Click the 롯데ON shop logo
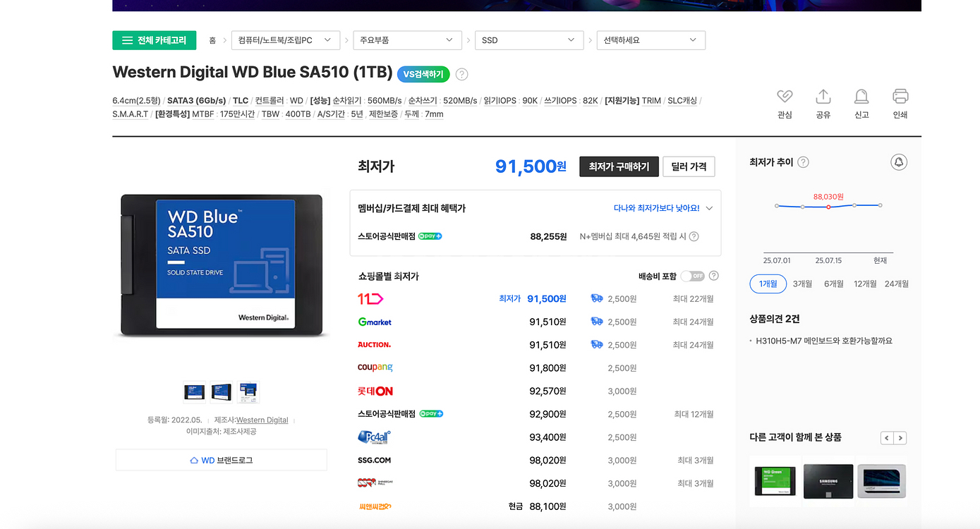This screenshot has height=529, width=980. tap(375, 391)
